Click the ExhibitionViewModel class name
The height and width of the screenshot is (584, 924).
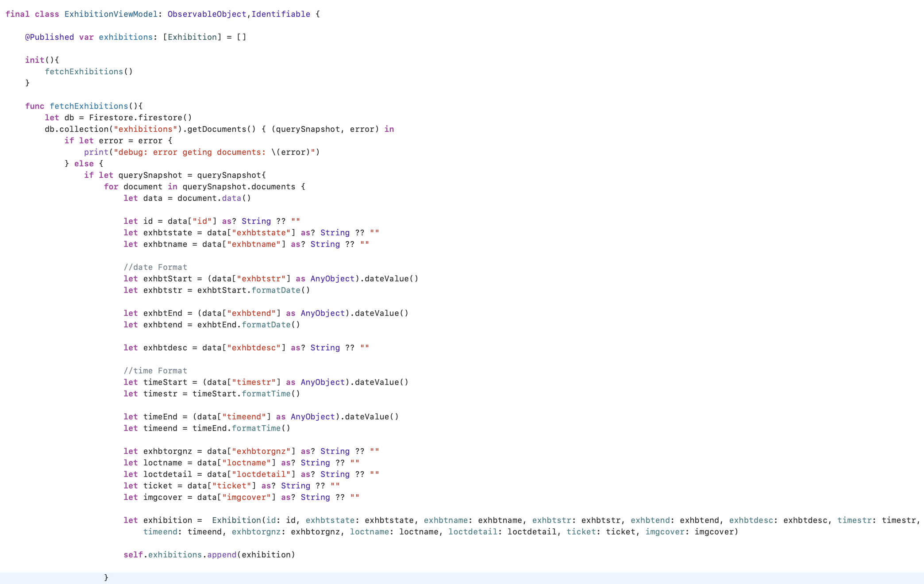(x=111, y=14)
